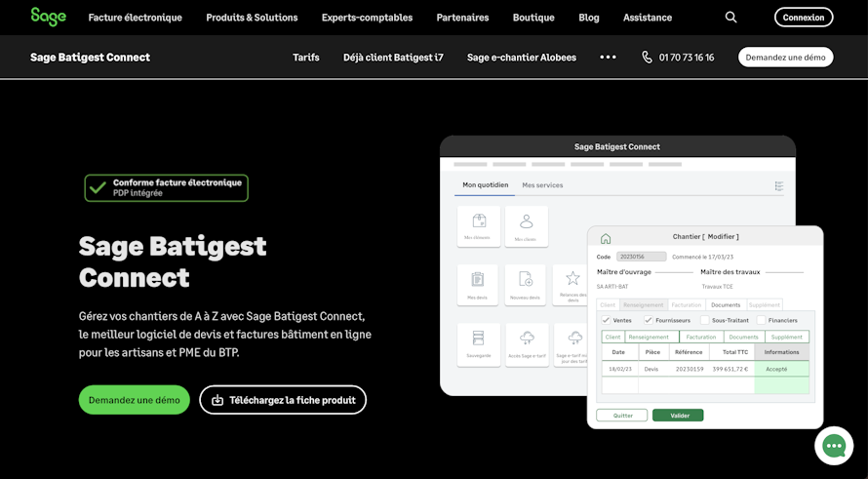868x479 pixels.
Task: Click white Demandez une démo header button
Action: (x=785, y=57)
